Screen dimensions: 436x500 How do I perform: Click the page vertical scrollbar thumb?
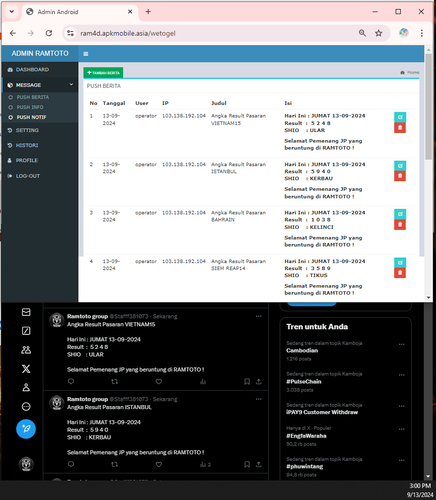click(428, 107)
